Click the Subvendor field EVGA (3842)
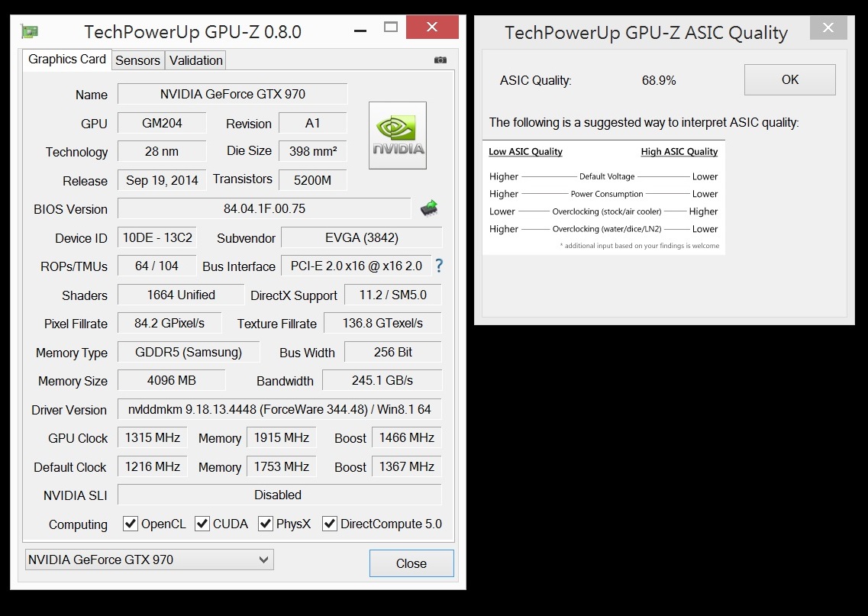Screen dimensions: 868x616 pos(362,237)
